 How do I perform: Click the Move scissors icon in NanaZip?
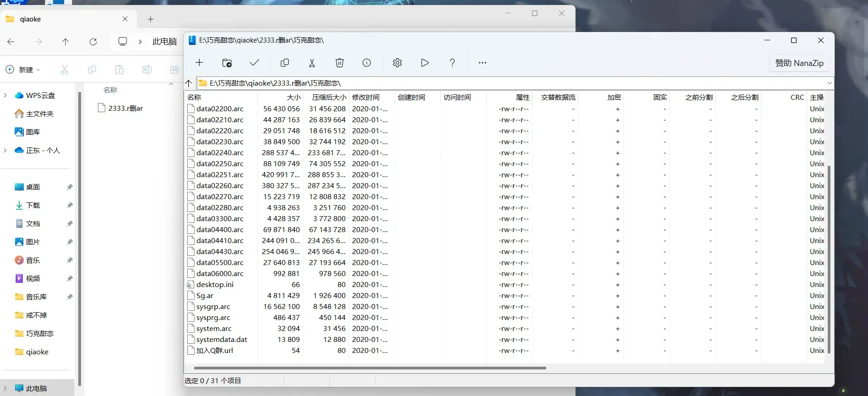coord(312,63)
